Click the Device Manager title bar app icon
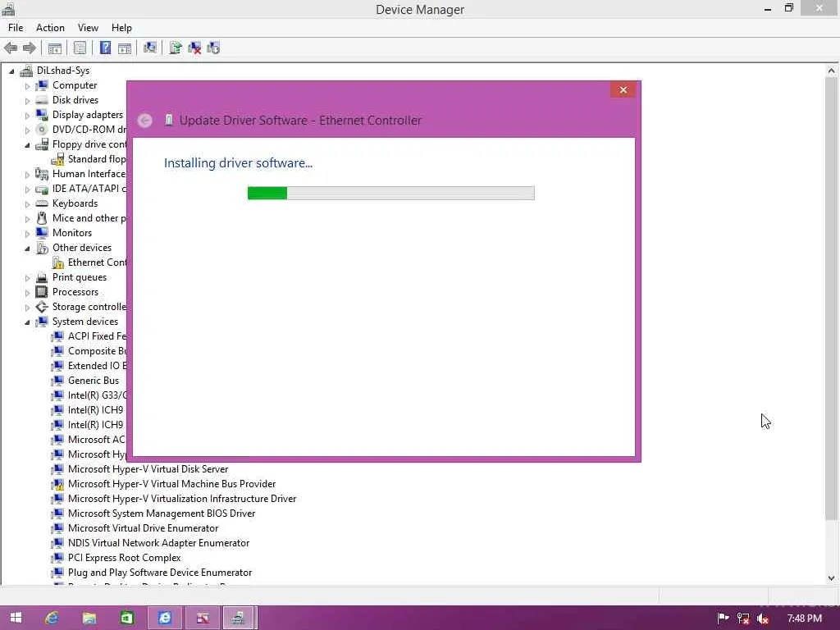Screen dimensions: 840x630 [x=8, y=8]
